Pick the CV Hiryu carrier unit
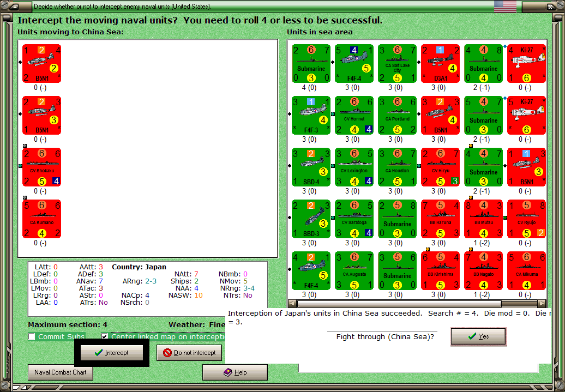This screenshot has height=392, width=565. coord(440,167)
